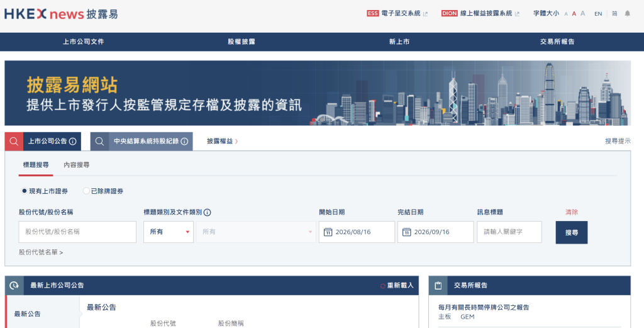This screenshot has width=644, height=328.
Task: Open the 股權披露 menu
Action: [241, 42]
